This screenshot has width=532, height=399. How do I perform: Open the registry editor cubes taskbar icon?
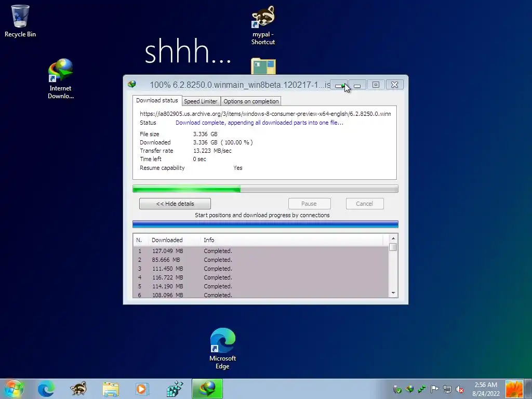pyautogui.click(x=175, y=389)
